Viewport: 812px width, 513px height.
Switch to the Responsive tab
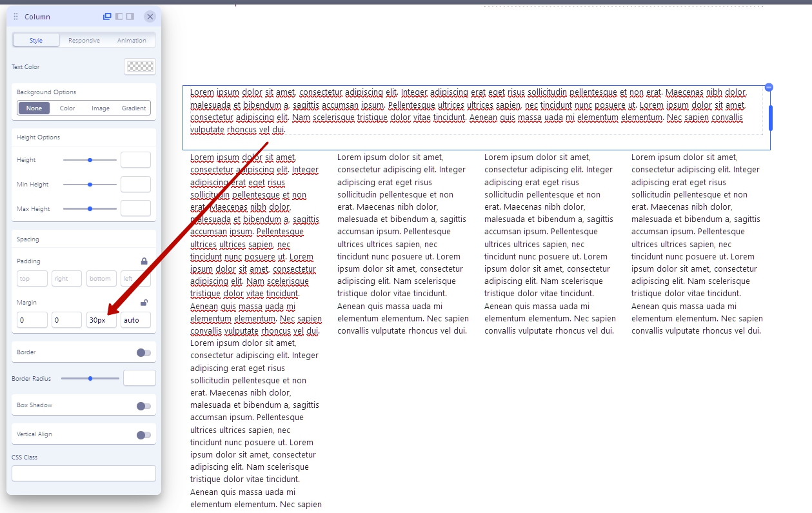pos(84,41)
